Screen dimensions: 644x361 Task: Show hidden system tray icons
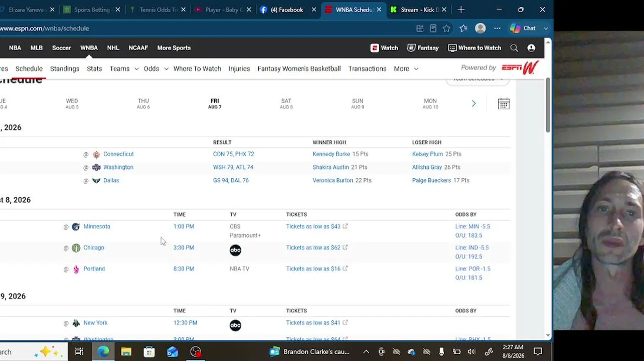(x=366, y=351)
